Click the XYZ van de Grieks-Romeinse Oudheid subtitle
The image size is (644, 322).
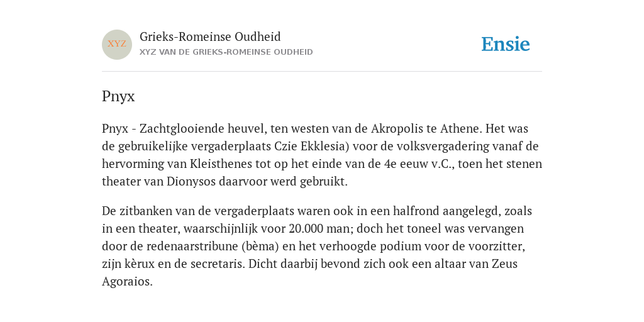coord(226,52)
